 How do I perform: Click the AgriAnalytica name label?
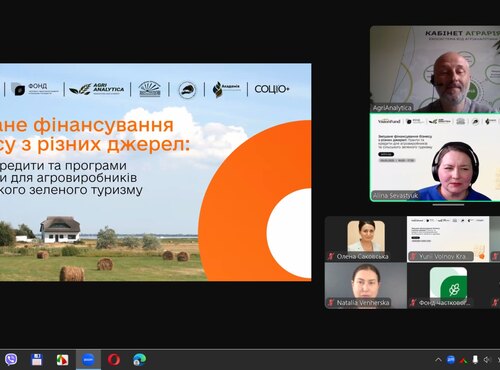[392, 108]
